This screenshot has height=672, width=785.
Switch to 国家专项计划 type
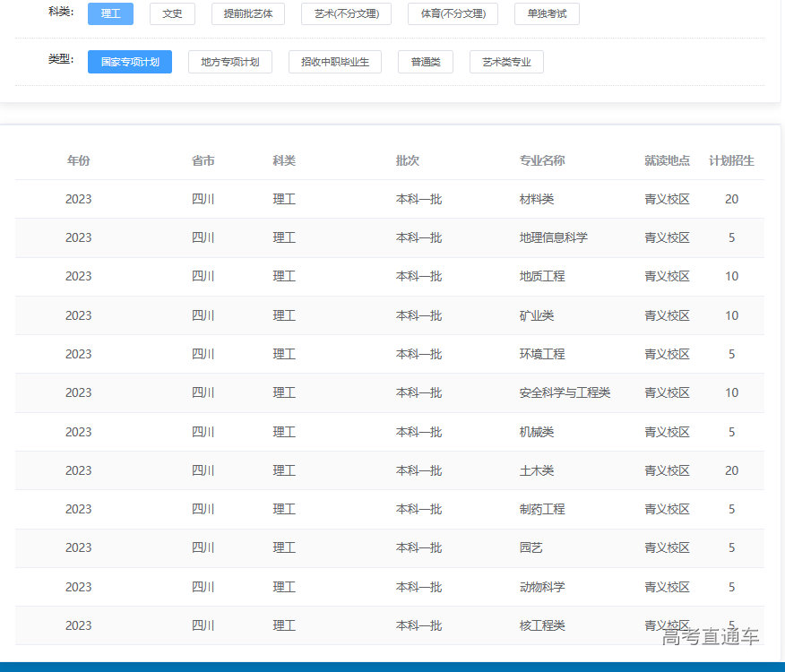click(x=130, y=62)
